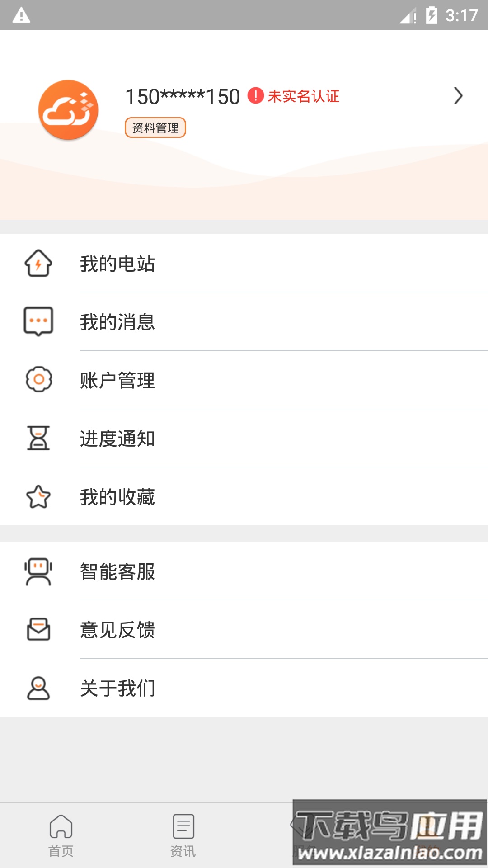Expand the profile details chevron arrow
The height and width of the screenshot is (868, 488).
pyautogui.click(x=459, y=95)
